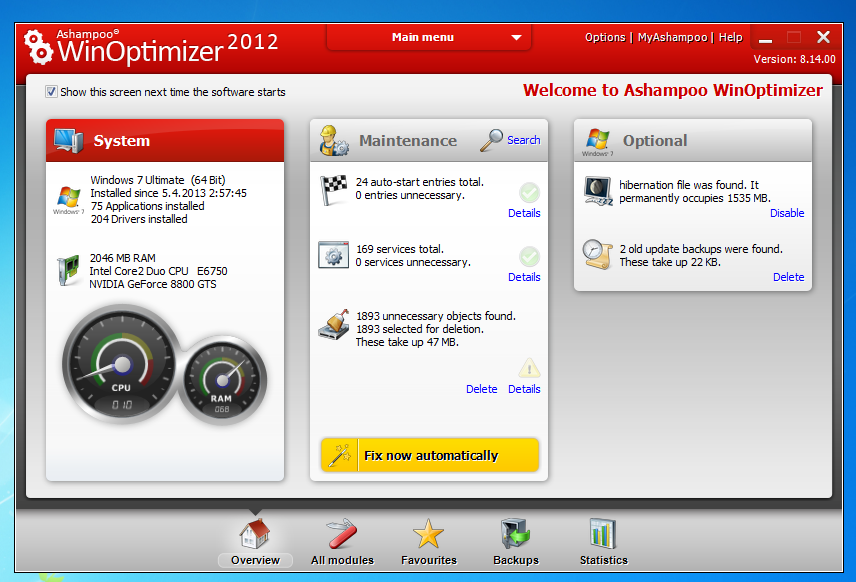Open the Help menu
This screenshot has width=856, height=582.
(x=730, y=37)
